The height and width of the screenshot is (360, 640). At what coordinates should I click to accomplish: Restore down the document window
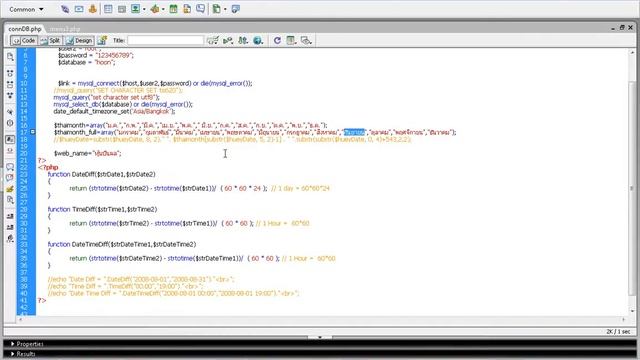[x=622, y=27]
